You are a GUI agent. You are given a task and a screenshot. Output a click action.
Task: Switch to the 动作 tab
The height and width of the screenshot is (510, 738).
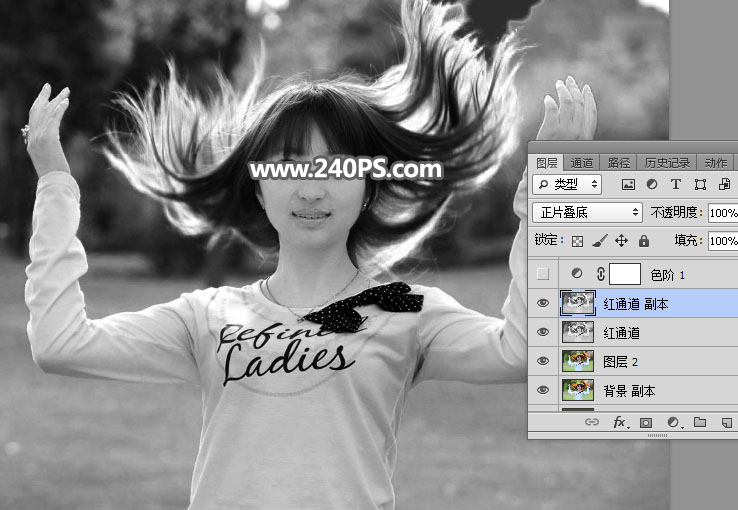tap(716, 163)
